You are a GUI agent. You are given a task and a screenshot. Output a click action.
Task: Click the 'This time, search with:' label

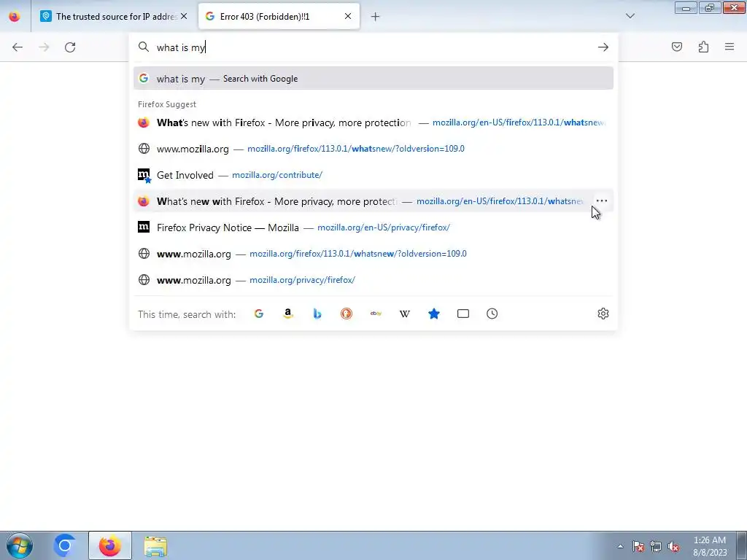tap(187, 314)
